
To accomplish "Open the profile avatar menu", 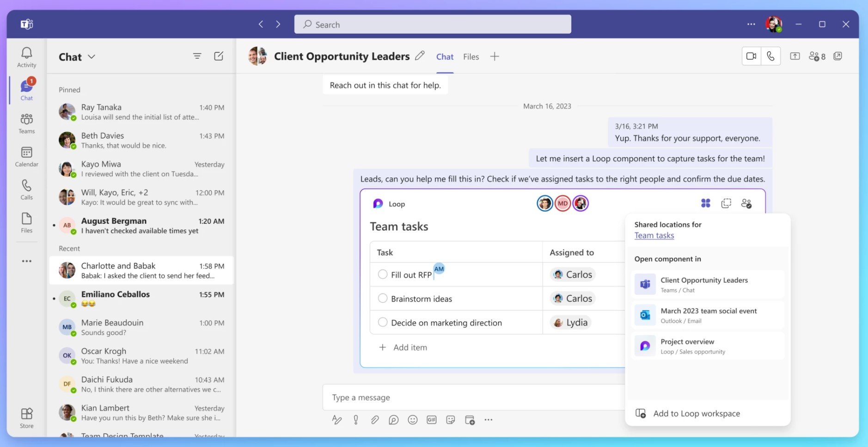I will tap(774, 24).
